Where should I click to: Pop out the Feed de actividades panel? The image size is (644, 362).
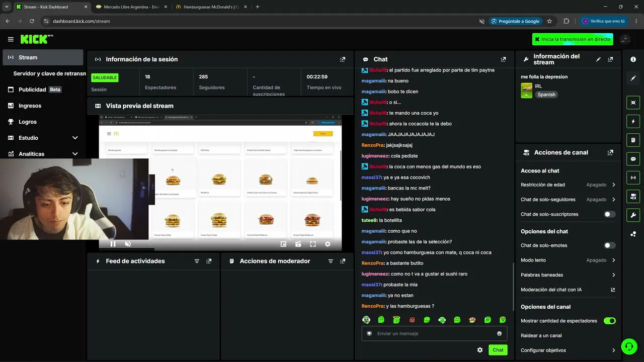point(209,261)
